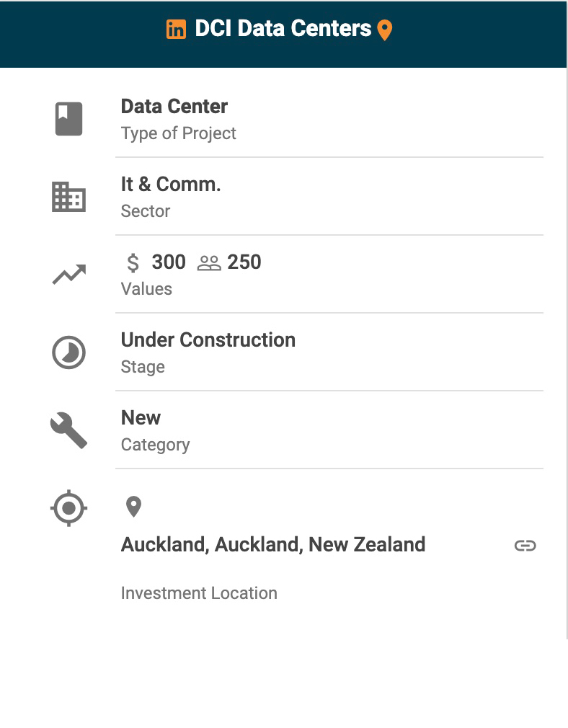Click the New category entry
The height and width of the screenshot is (728, 568).
click(141, 418)
